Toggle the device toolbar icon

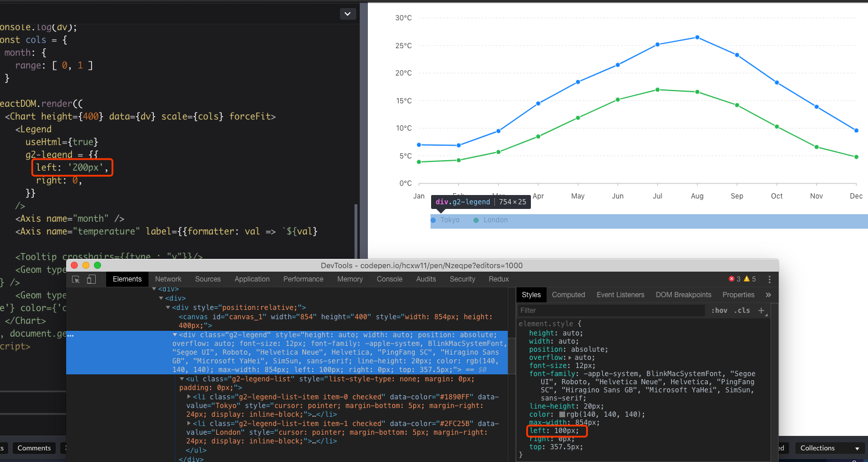tap(92, 279)
